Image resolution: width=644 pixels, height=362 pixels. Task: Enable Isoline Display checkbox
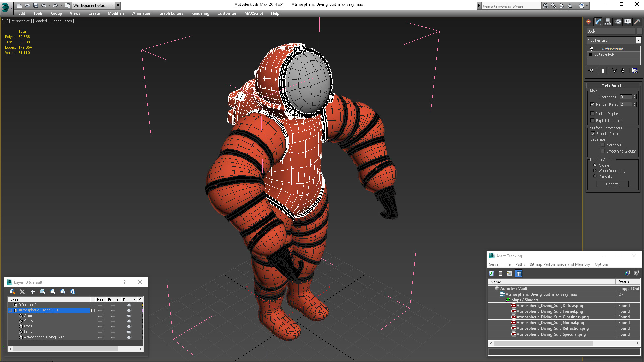pos(593,114)
